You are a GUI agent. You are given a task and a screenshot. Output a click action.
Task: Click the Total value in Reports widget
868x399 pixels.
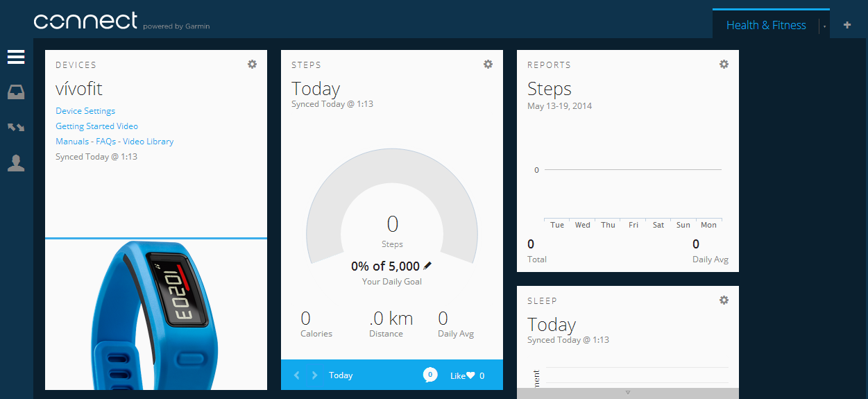531,244
